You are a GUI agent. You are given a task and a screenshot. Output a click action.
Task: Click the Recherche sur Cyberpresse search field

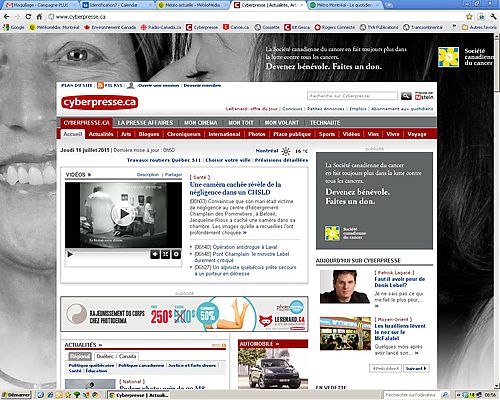pos(352,96)
